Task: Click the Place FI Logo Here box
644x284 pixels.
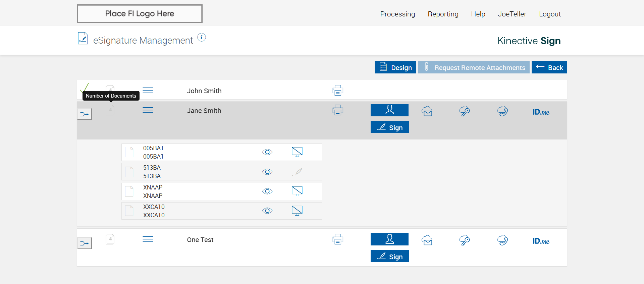Action: 140,14
